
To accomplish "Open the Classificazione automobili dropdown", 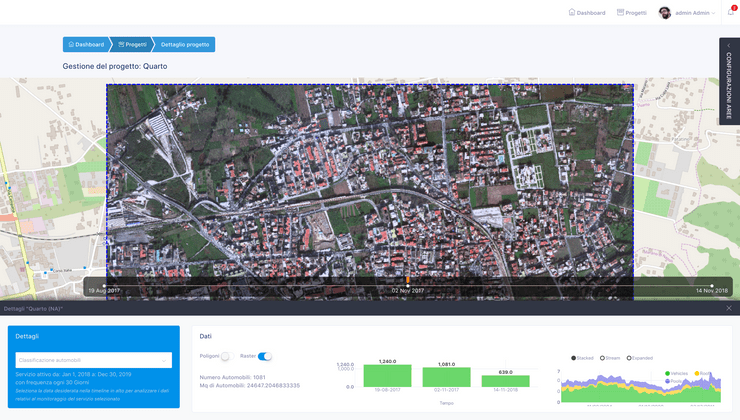I will point(93,360).
